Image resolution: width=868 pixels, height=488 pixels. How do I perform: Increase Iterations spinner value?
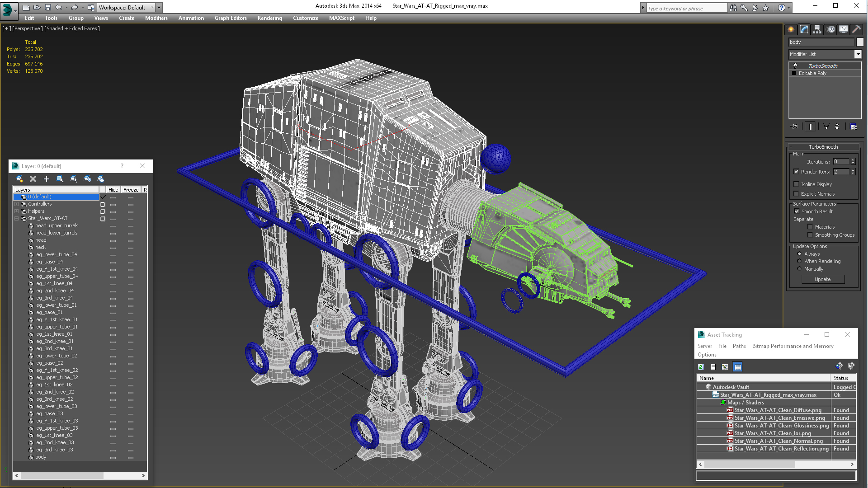pos(853,160)
